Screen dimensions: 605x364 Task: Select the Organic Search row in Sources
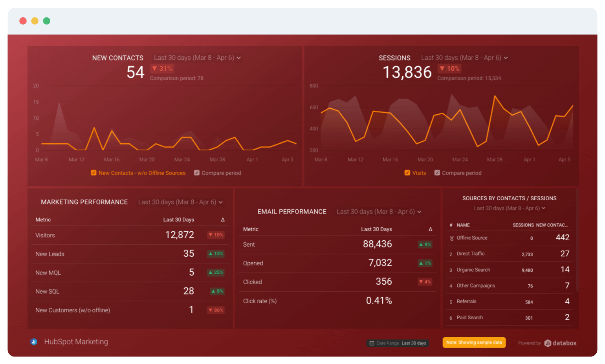click(510, 270)
